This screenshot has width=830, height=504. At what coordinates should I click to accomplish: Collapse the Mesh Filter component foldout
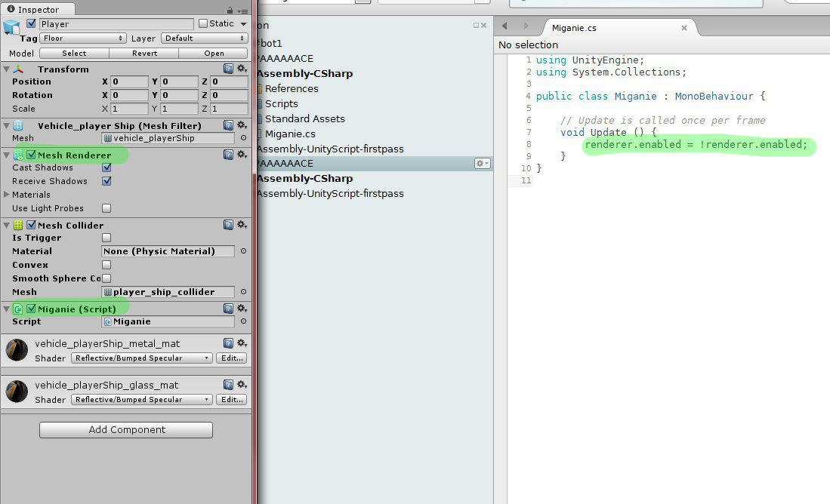coord(6,125)
